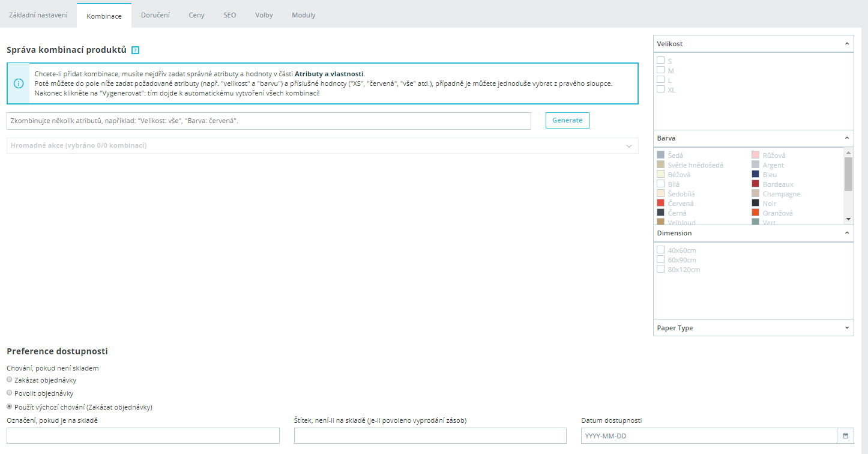Screen dimensions: 868x454
Task: Click the Datum dostupnosti date field
Action: point(709,436)
